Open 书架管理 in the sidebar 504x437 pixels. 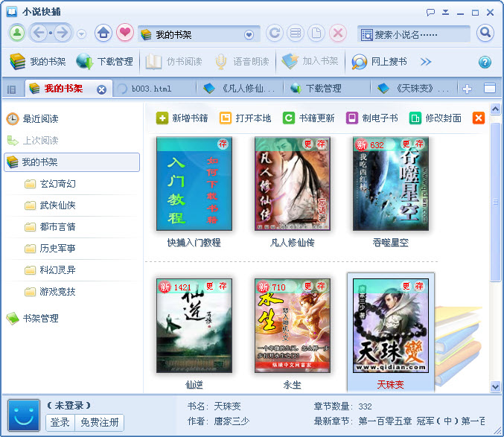[33, 319]
